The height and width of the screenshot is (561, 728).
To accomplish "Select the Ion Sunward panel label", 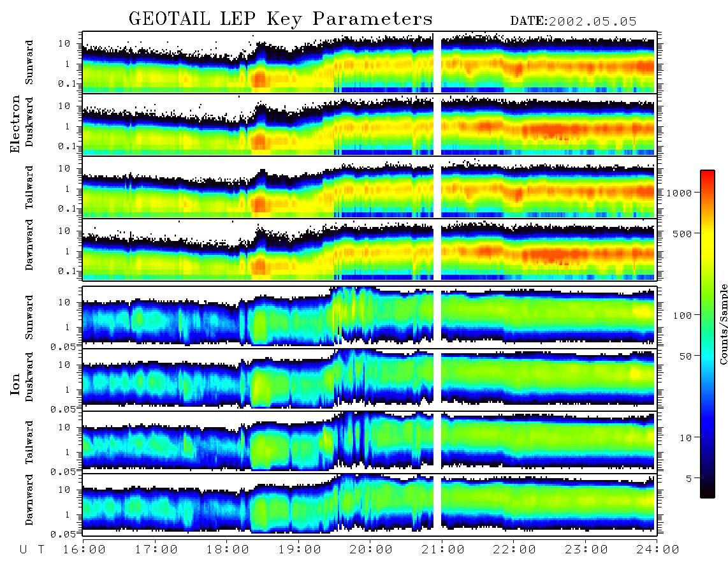I will 29,317.
